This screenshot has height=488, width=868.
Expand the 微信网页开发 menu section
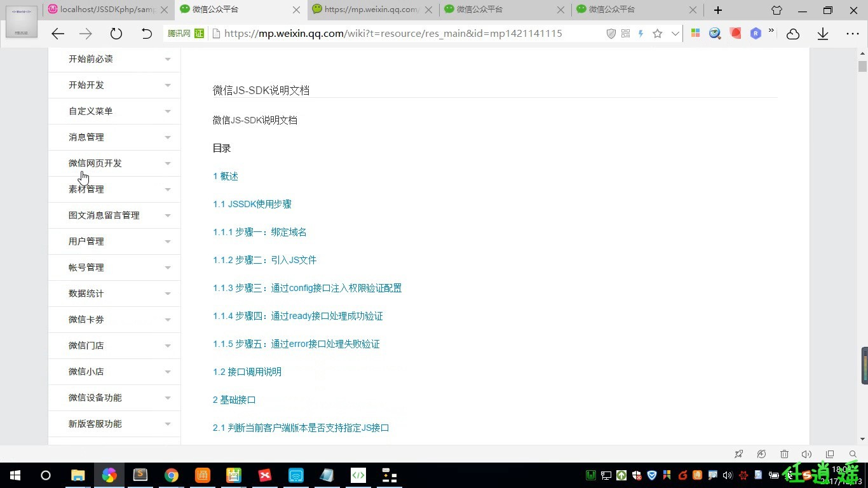tap(114, 163)
